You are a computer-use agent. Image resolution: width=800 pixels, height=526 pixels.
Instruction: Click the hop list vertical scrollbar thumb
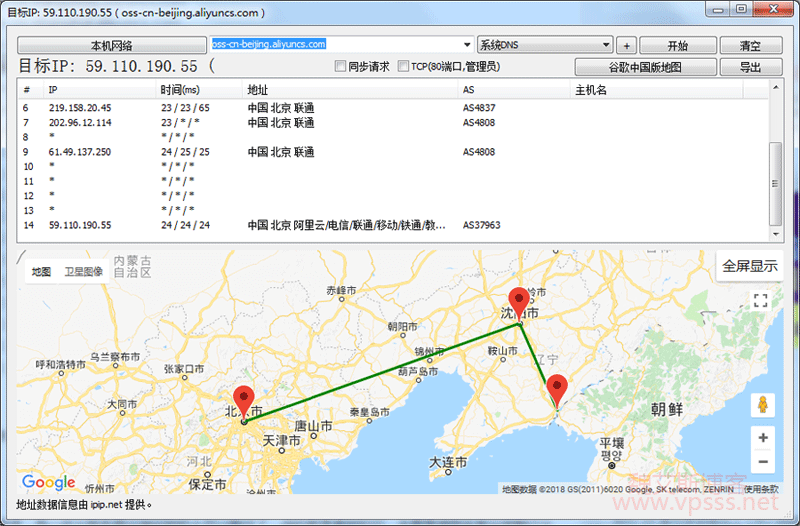[x=776, y=184]
